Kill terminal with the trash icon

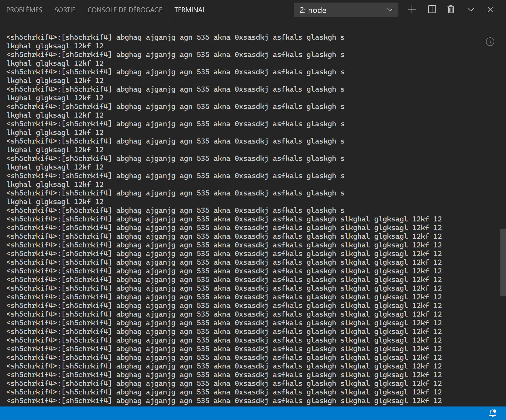[451, 10]
